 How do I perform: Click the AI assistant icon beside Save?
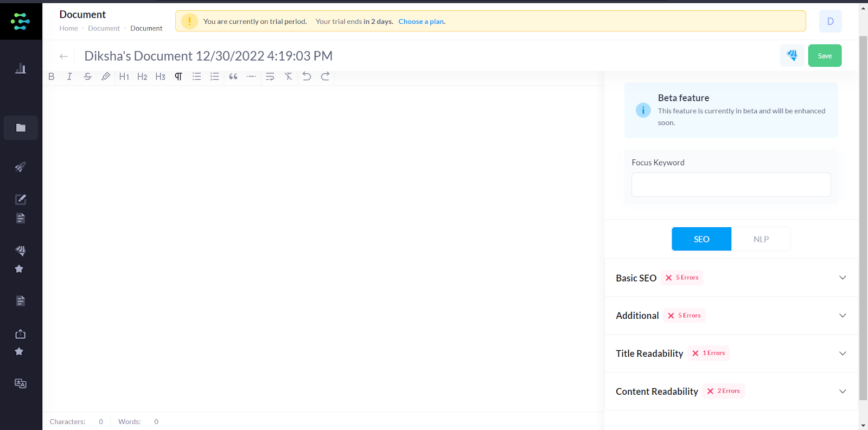tap(792, 56)
